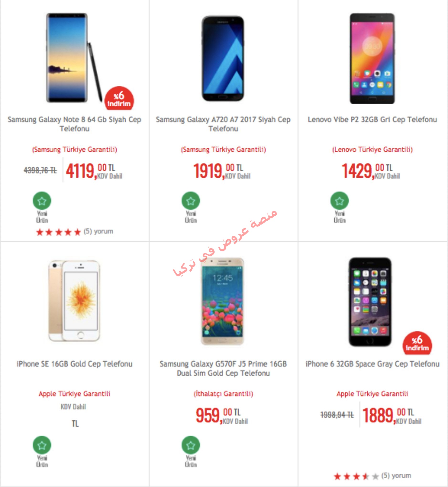This screenshot has height=487, width=448.
Task: Click the Yeni Ürün badge under iPhone SE
Action: [x=42, y=452]
